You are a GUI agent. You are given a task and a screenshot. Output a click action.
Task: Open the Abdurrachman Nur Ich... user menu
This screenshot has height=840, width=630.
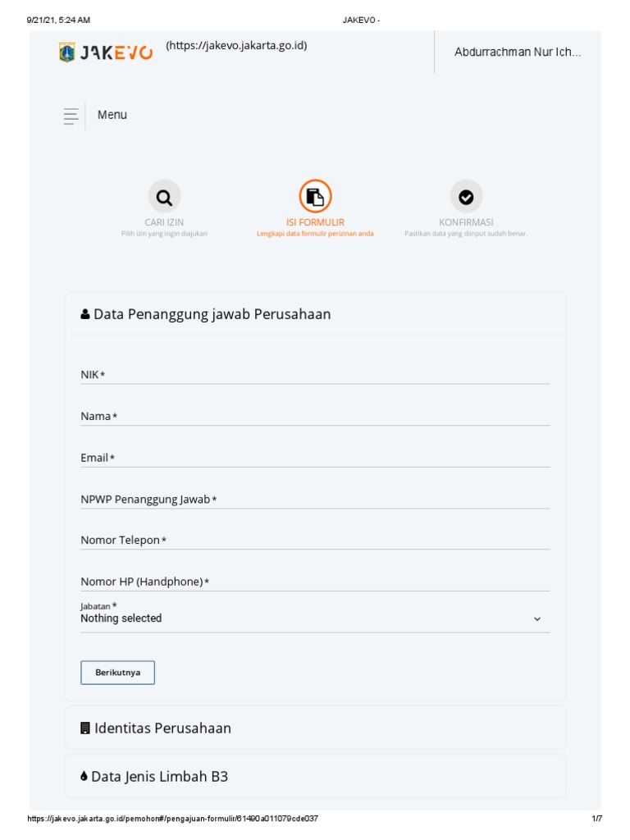[x=518, y=52]
